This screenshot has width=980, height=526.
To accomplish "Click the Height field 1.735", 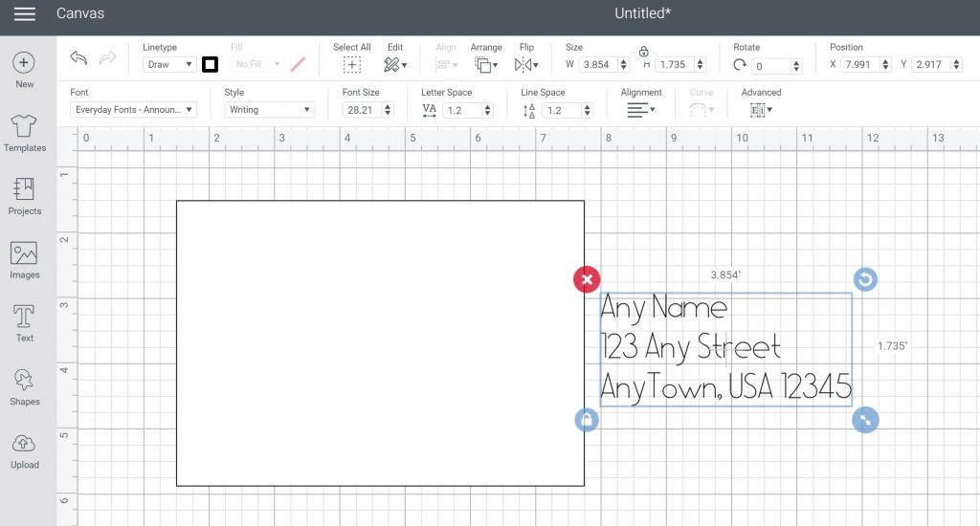I will tap(675, 64).
